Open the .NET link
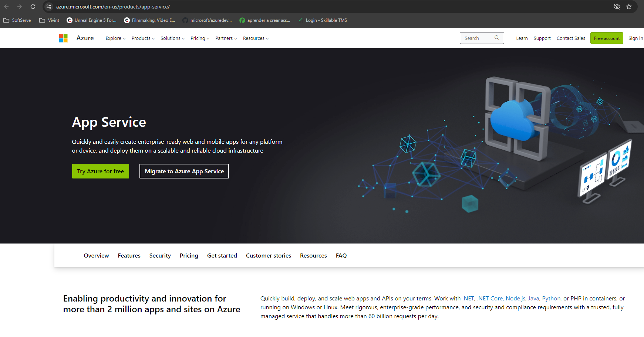The width and height of the screenshot is (644, 337). tap(468, 299)
